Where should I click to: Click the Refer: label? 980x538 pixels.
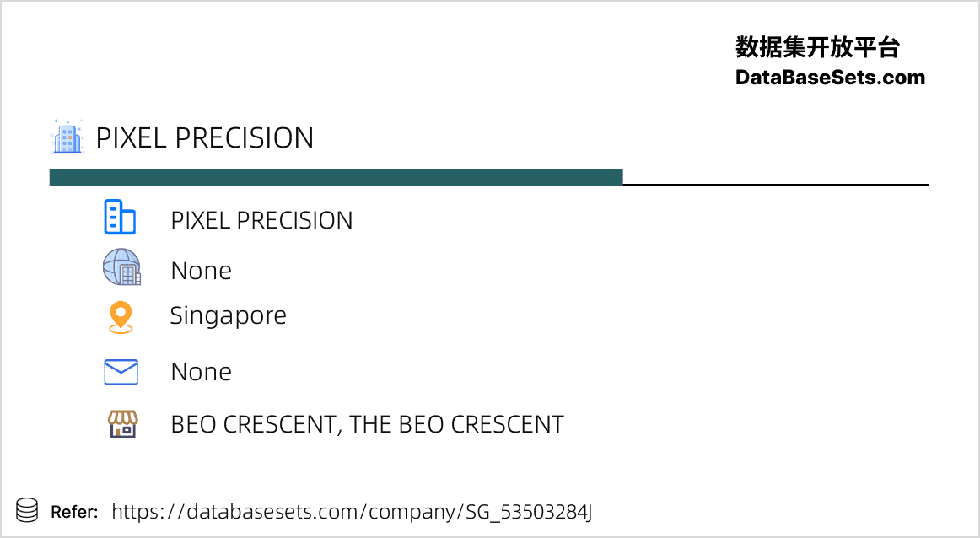point(74,513)
